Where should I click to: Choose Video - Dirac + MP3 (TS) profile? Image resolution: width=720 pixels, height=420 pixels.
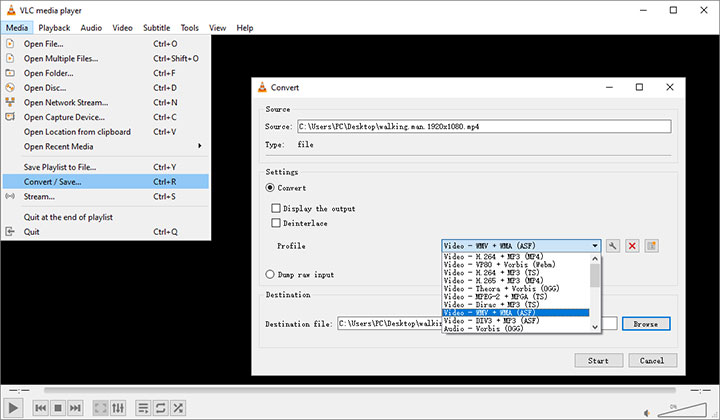(516, 305)
